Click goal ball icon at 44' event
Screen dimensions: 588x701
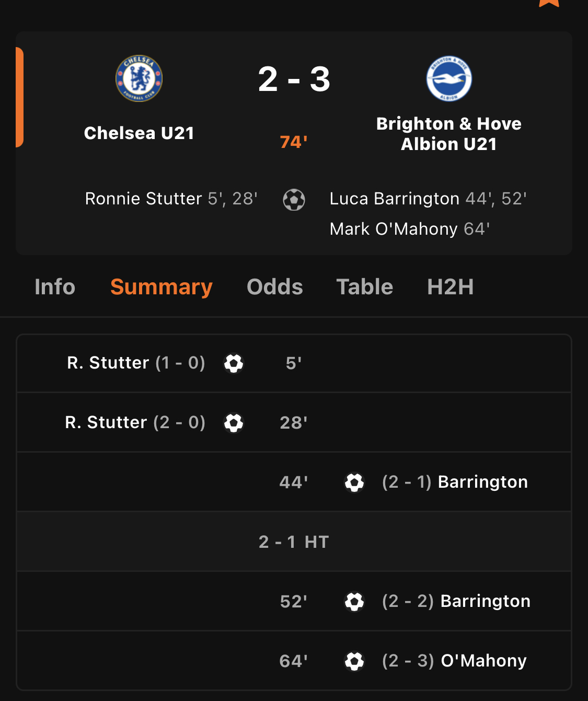click(x=354, y=482)
